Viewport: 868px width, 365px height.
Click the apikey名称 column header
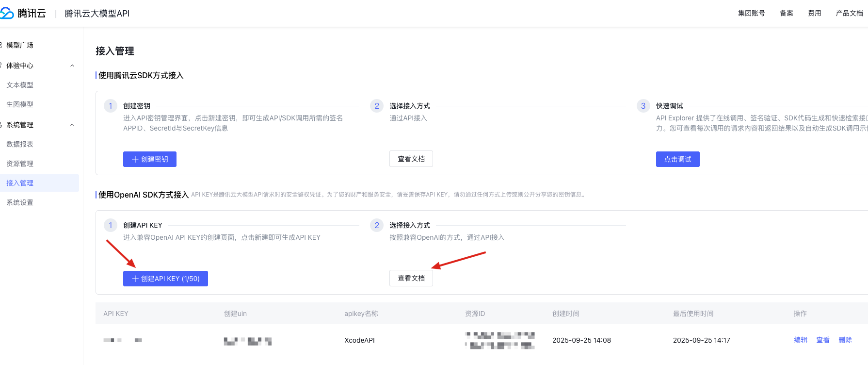click(361, 314)
